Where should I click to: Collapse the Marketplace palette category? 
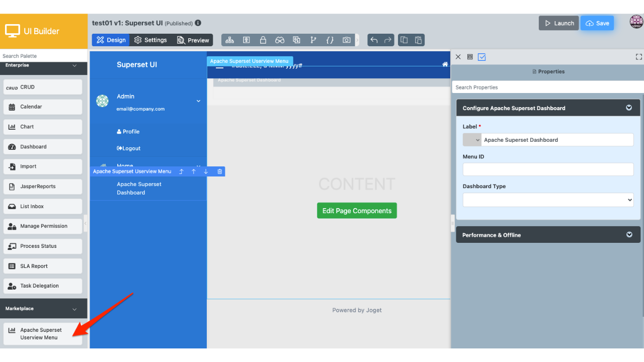click(74, 309)
